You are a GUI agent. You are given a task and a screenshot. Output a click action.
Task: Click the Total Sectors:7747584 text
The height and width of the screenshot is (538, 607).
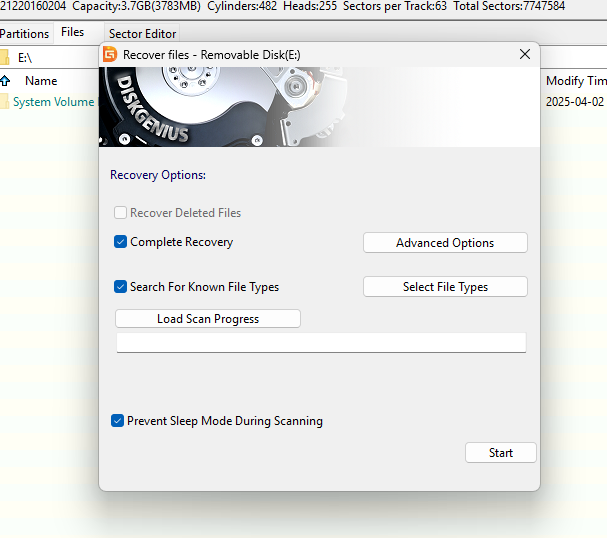(x=509, y=6)
